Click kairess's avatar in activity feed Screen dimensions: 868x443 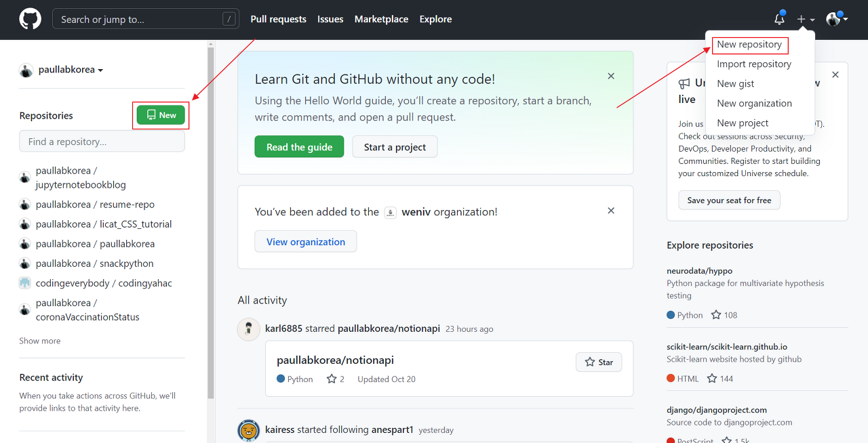coord(249,430)
